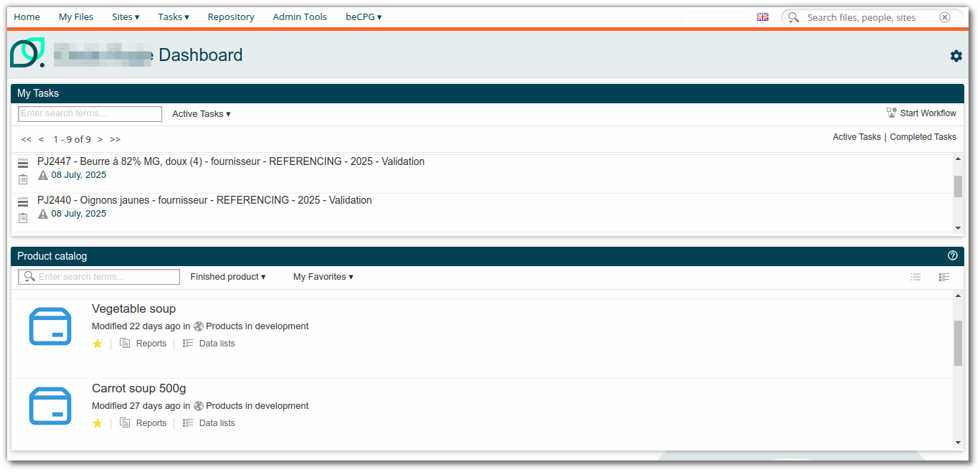Screen dimensions: 980x472
Task: Open Product catalog help question-mark icon
Action: pyautogui.click(x=953, y=255)
